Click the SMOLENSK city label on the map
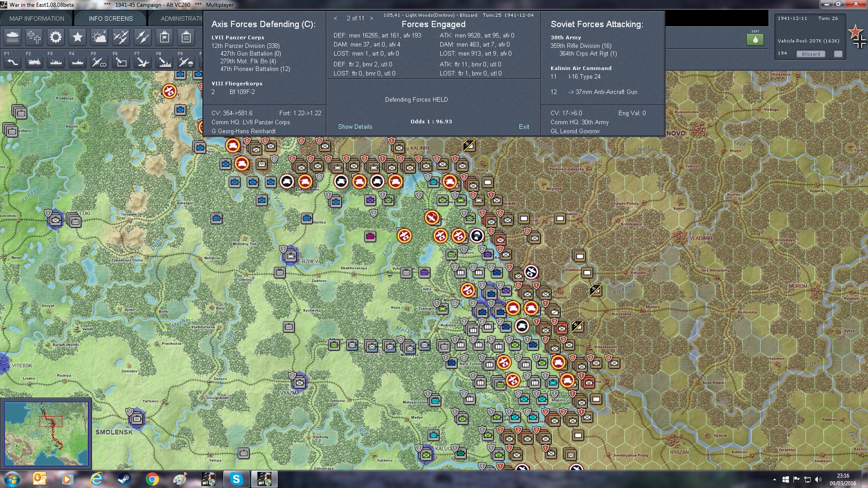The height and width of the screenshot is (488, 868). click(x=114, y=432)
